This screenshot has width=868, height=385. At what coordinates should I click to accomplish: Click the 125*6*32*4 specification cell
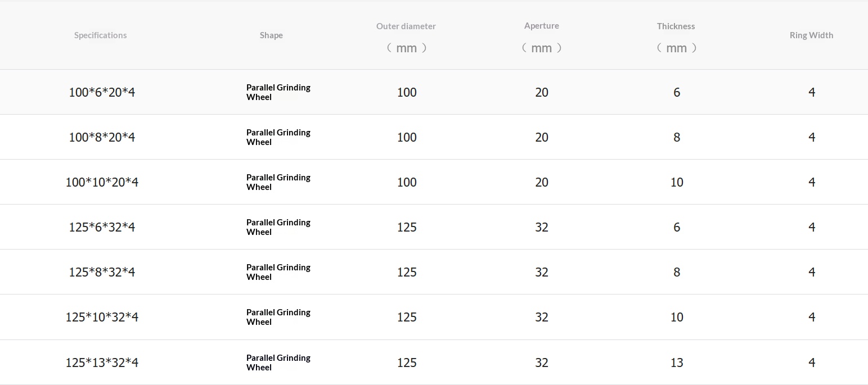[x=102, y=227]
